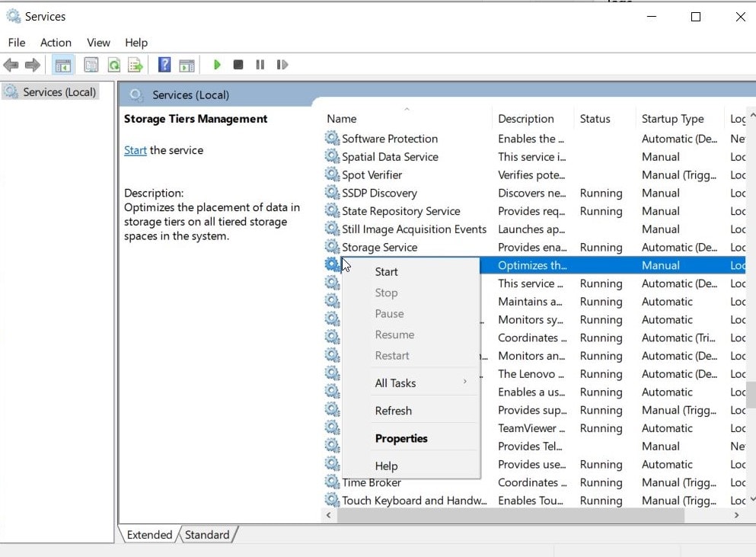Click the forward navigation arrow

(x=30, y=65)
